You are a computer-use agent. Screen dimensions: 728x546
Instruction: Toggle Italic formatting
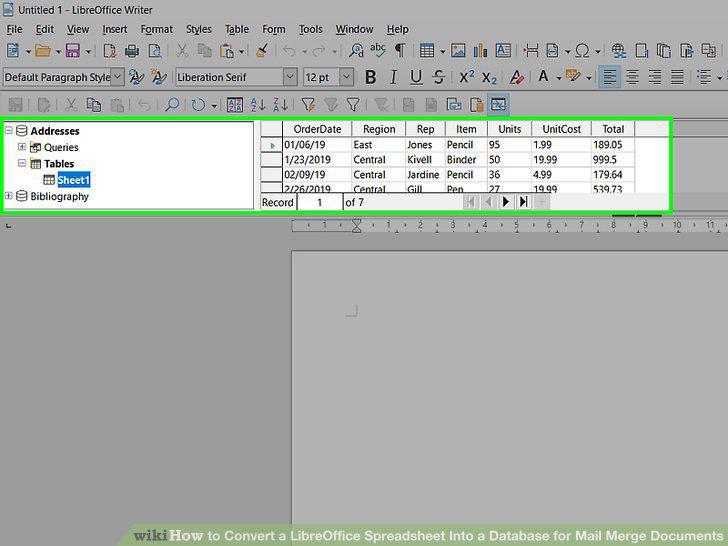click(x=393, y=77)
